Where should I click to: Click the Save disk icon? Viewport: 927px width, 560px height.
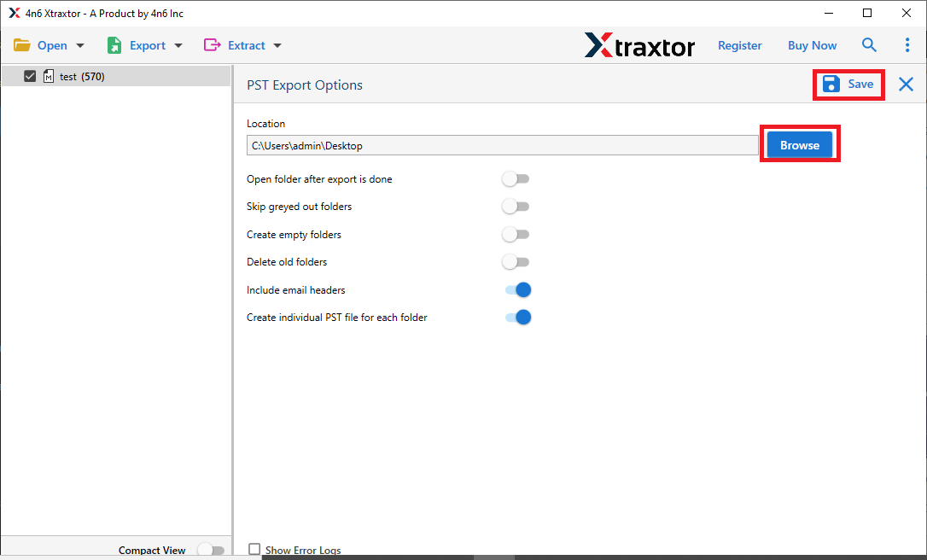click(831, 84)
